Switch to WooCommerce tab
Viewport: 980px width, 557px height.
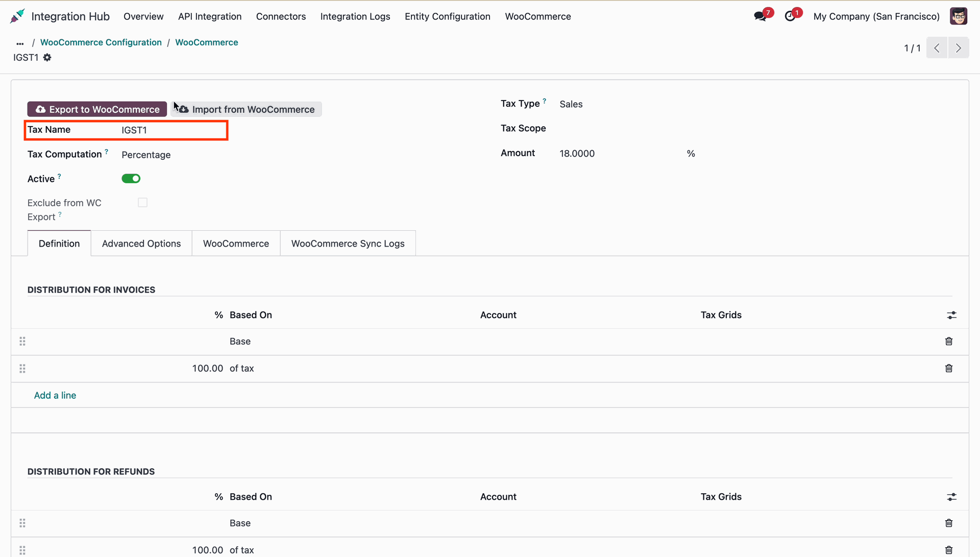pos(236,244)
